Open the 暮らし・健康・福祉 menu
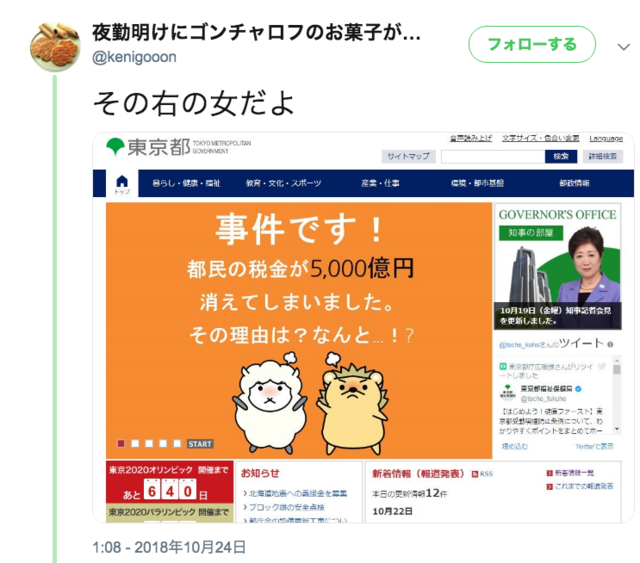The width and height of the screenshot is (640, 563). 187,183
